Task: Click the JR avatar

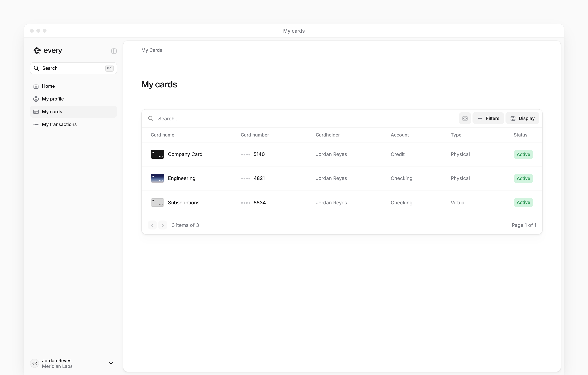Action: [x=34, y=363]
